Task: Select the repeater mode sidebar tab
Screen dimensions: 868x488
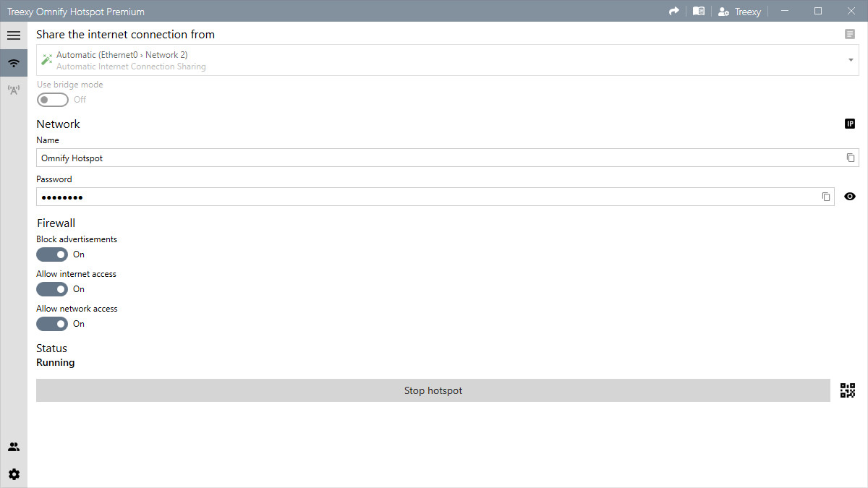Action: point(14,90)
